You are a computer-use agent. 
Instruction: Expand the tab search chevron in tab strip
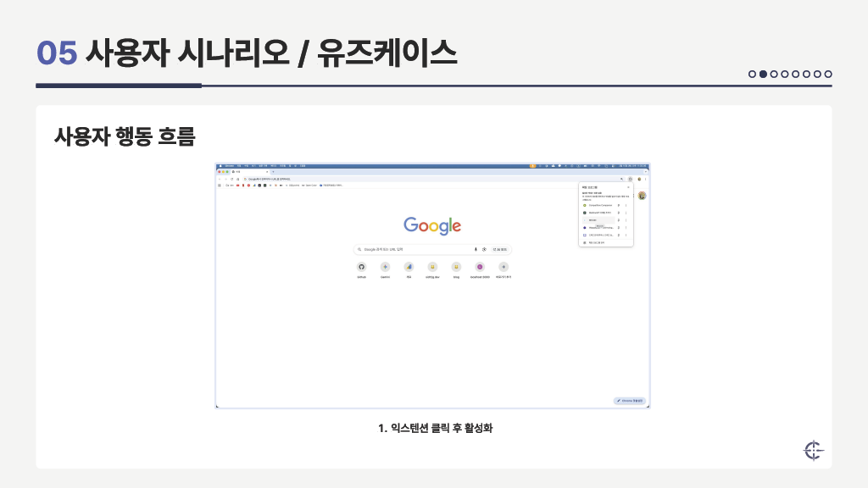[646, 172]
